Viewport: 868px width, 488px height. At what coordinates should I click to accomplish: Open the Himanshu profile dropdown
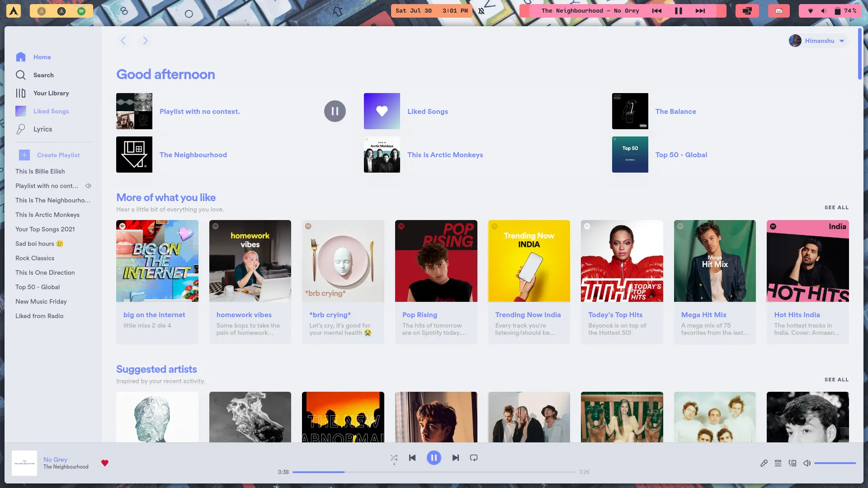(x=819, y=41)
